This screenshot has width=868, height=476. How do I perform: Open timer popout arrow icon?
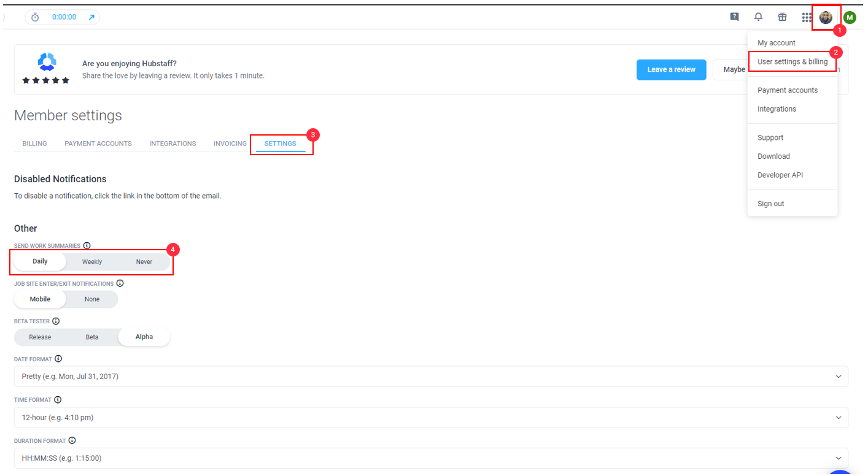click(x=91, y=17)
